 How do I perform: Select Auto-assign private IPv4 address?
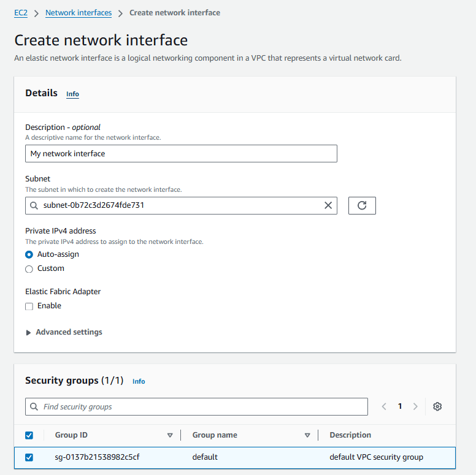click(29, 254)
